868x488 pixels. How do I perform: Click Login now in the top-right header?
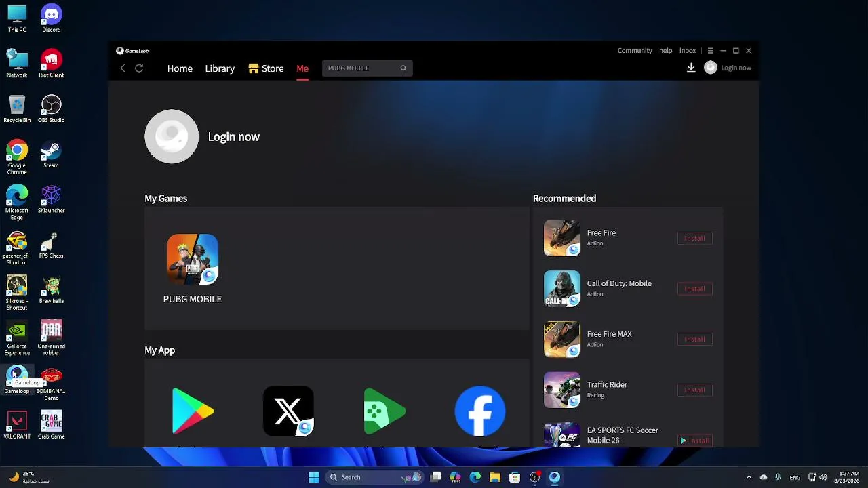[x=736, y=68]
